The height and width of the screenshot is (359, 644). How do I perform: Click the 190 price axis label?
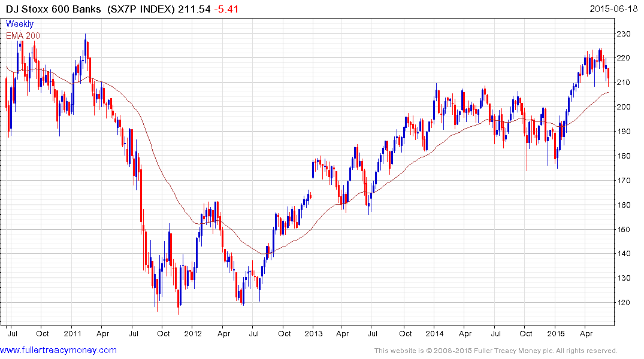click(624, 131)
